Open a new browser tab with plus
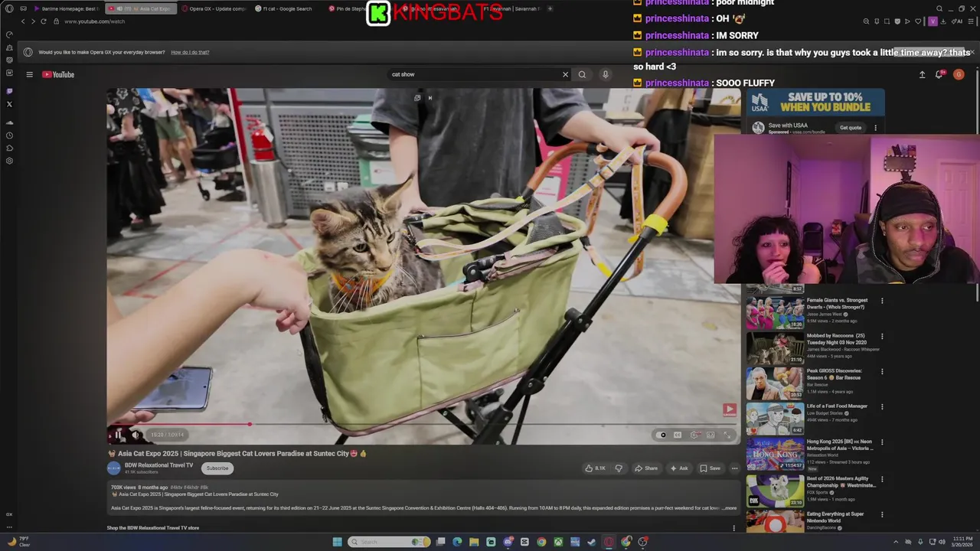The height and width of the screenshot is (551, 980). [x=550, y=8]
